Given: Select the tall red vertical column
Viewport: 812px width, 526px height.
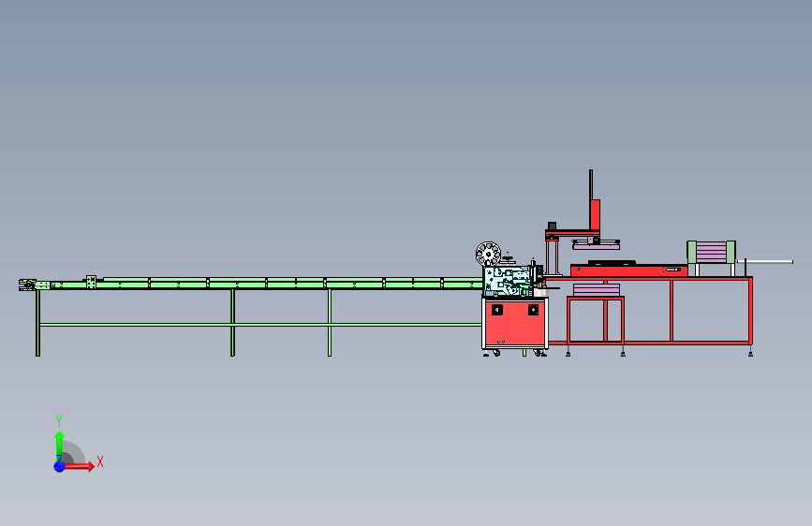Looking at the screenshot, I should [594, 202].
